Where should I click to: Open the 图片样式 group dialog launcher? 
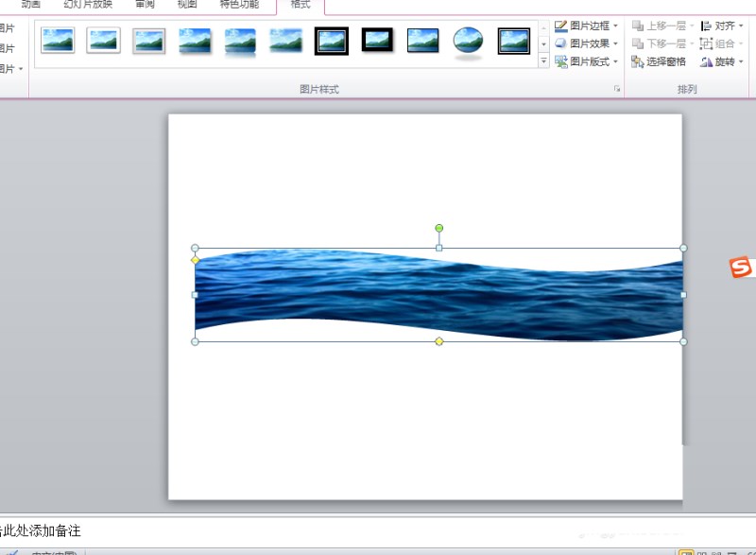(617, 89)
